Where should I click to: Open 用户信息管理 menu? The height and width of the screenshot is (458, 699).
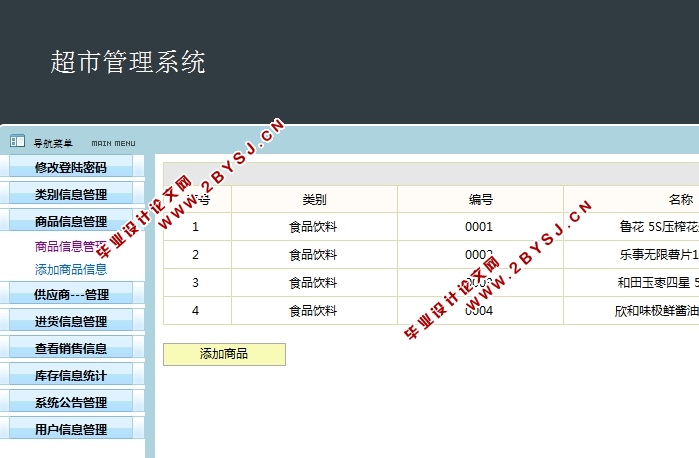pyautogui.click(x=71, y=429)
